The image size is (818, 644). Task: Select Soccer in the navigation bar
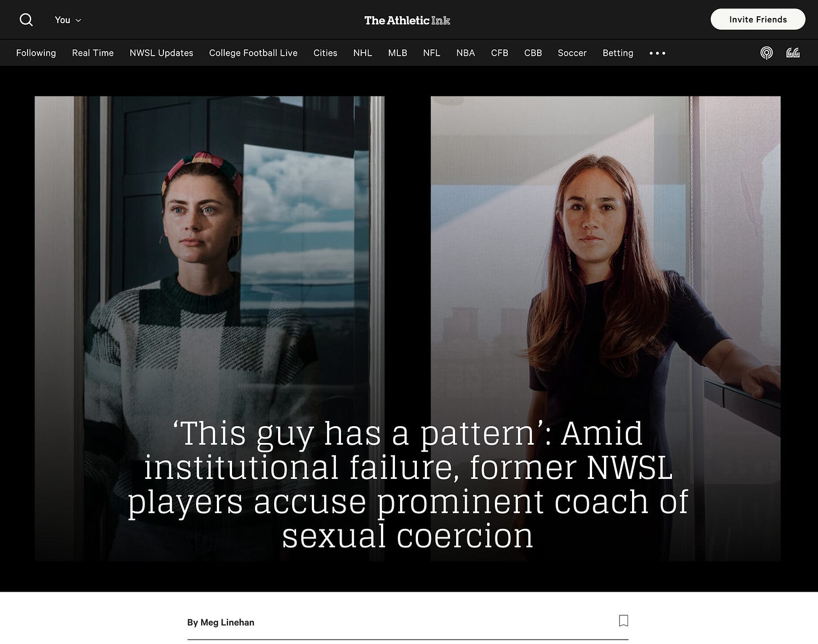pyautogui.click(x=572, y=53)
